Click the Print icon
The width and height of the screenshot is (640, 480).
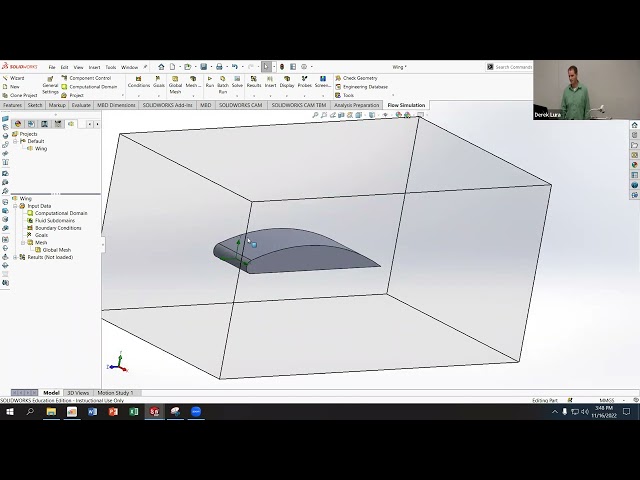point(219,67)
